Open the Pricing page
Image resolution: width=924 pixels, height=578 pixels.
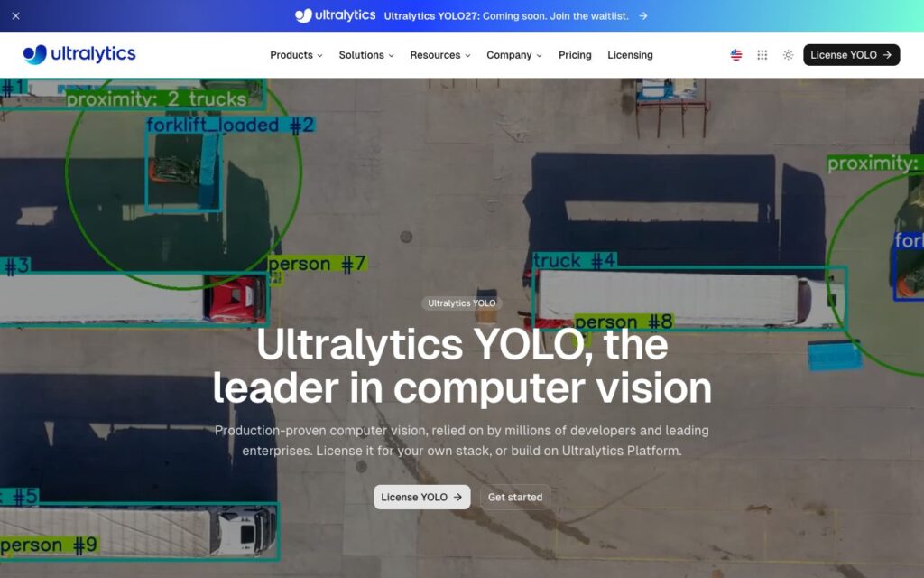[x=575, y=55]
